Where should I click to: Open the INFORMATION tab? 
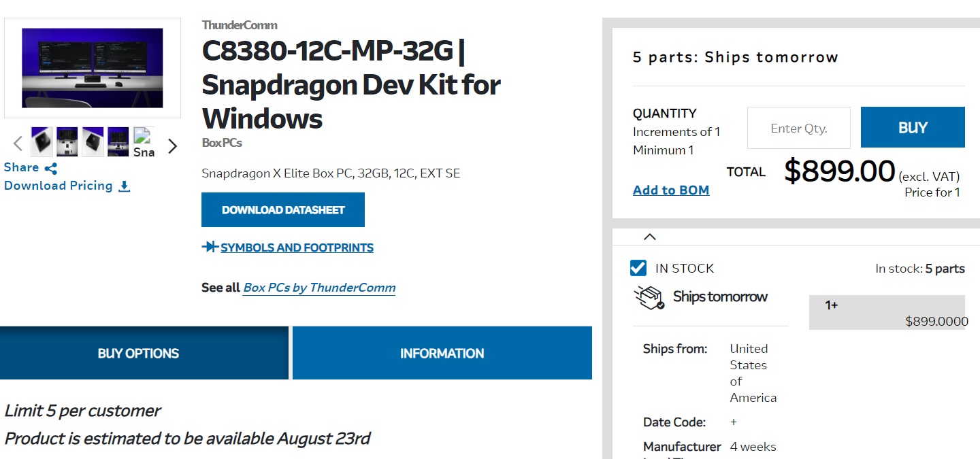point(442,353)
